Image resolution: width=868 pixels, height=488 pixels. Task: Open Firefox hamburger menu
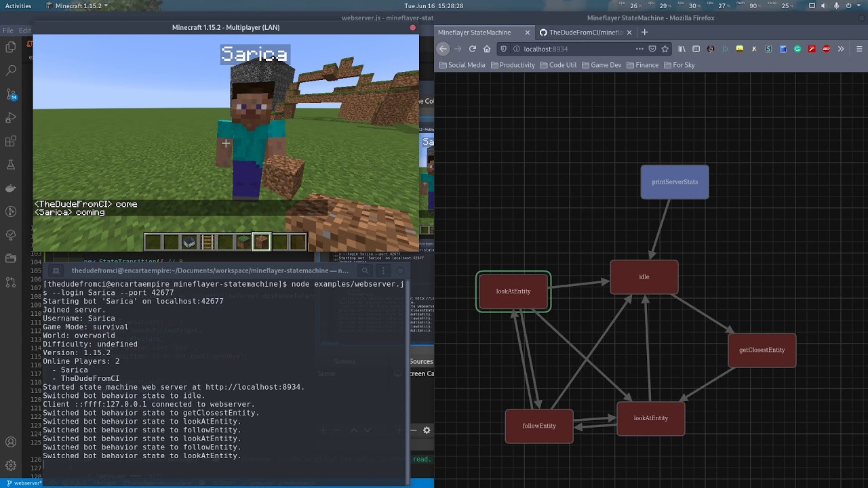click(x=859, y=49)
